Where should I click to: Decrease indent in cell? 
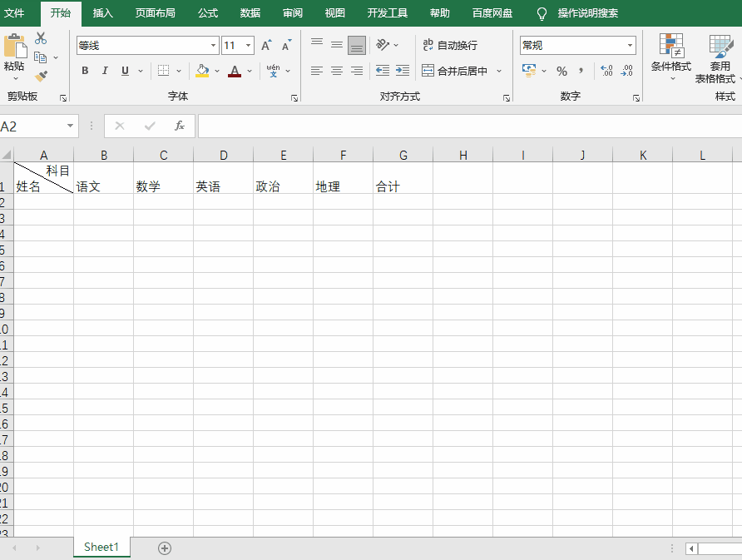(383, 71)
